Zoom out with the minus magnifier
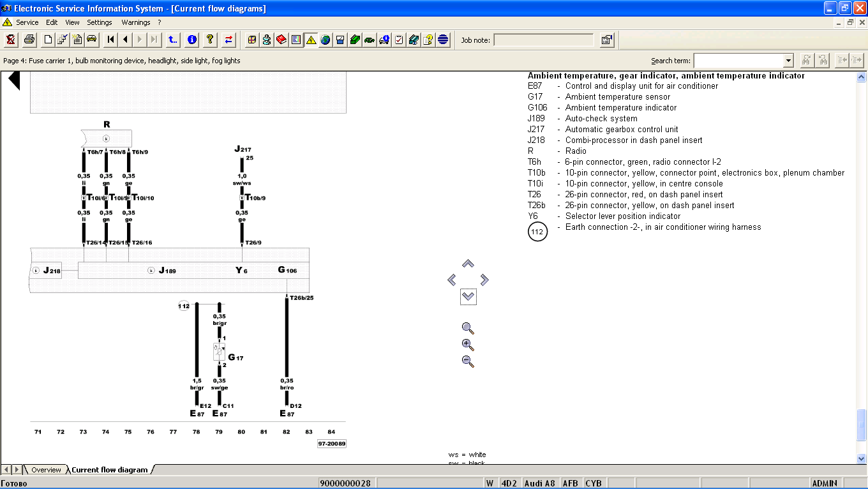This screenshot has height=489, width=868. click(468, 361)
